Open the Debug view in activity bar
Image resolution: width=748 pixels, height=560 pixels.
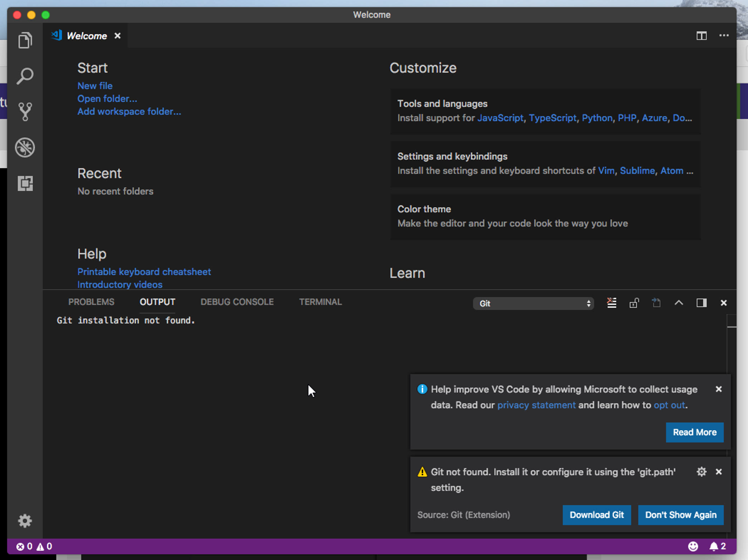click(x=25, y=147)
